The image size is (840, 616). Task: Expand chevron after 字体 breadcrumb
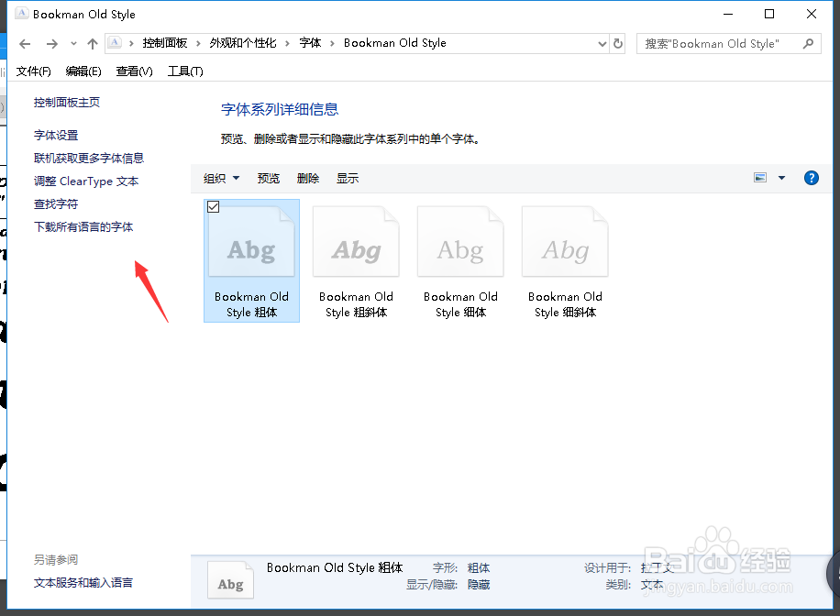(332, 43)
